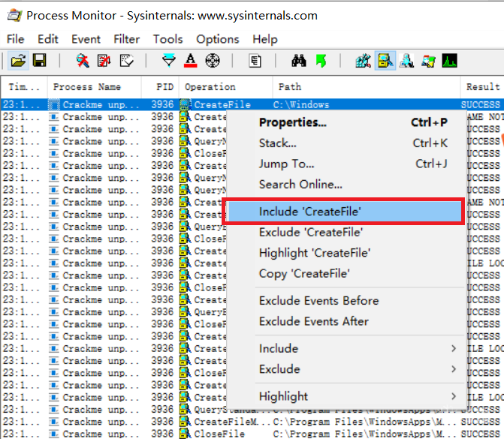Choose Search Online... in the context menu

point(346,185)
